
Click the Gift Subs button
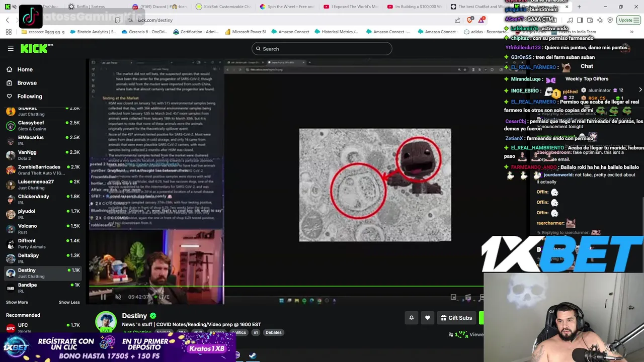(456, 318)
